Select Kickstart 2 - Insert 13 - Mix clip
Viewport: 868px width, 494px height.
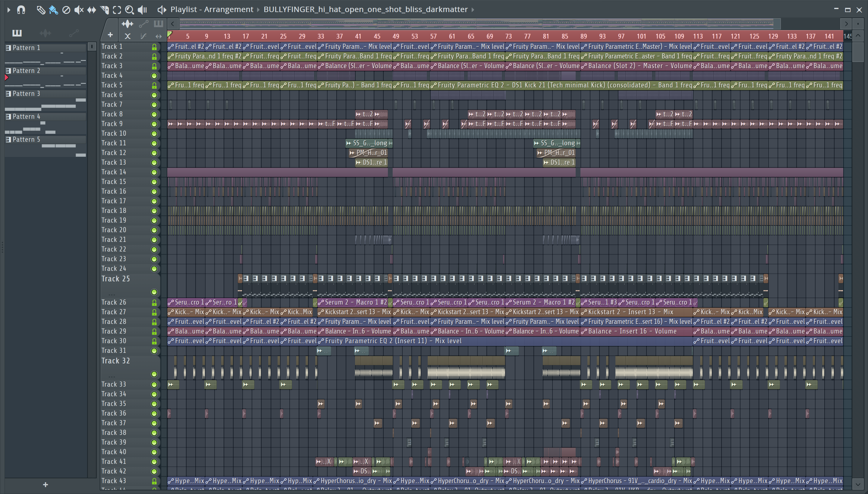pos(637,312)
